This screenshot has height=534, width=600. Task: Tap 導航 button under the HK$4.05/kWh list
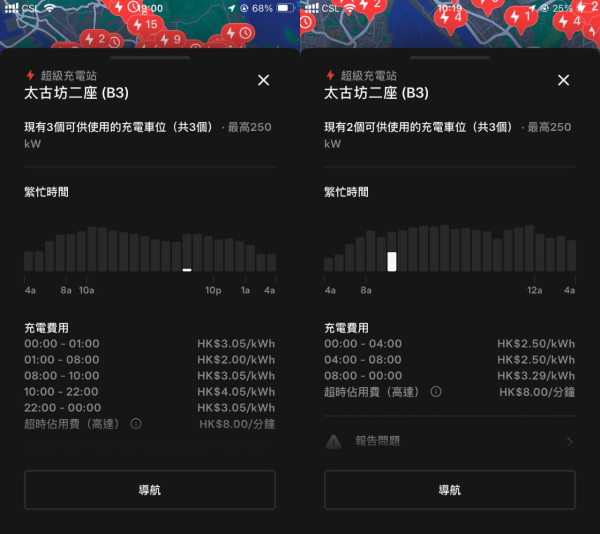click(150, 490)
